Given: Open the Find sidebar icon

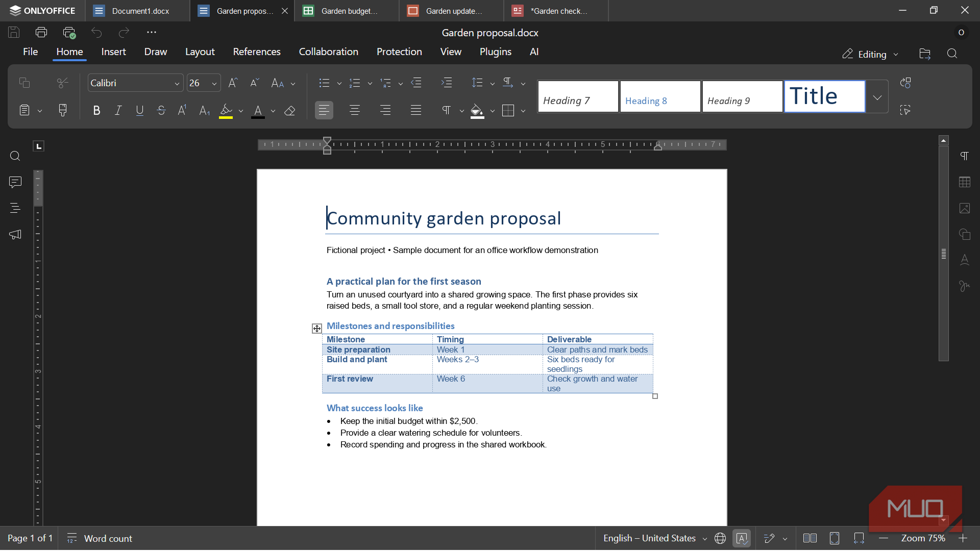Looking at the screenshot, I should [15, 156].
